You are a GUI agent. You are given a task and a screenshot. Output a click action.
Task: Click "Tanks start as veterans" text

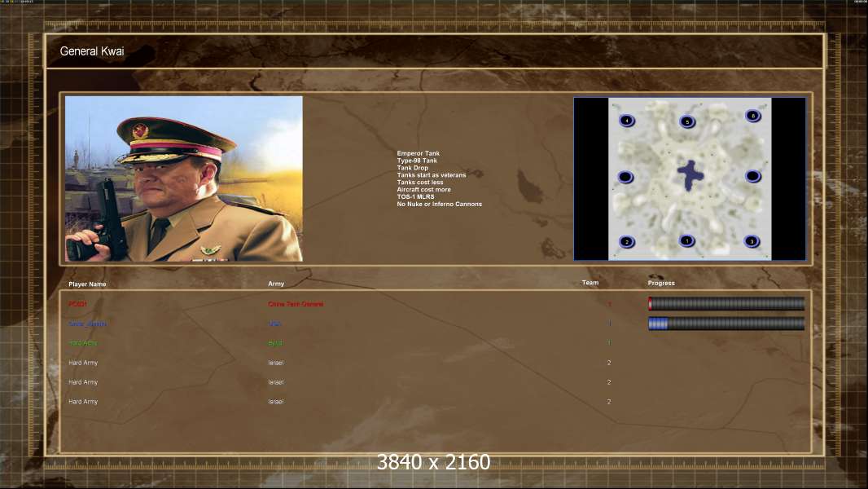pos(432,175)
